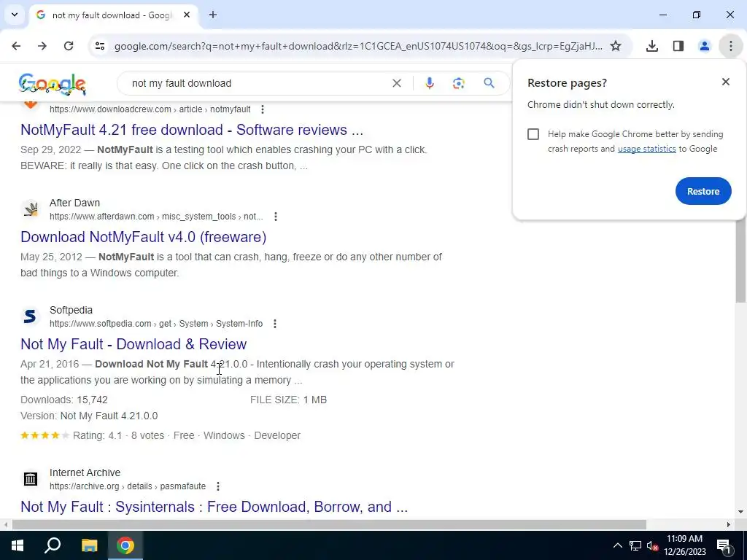Open 'Not My Fault : Sysinternals' archive result
The image size is (747, 560).
pyautogui.click(x=214, y=507)
